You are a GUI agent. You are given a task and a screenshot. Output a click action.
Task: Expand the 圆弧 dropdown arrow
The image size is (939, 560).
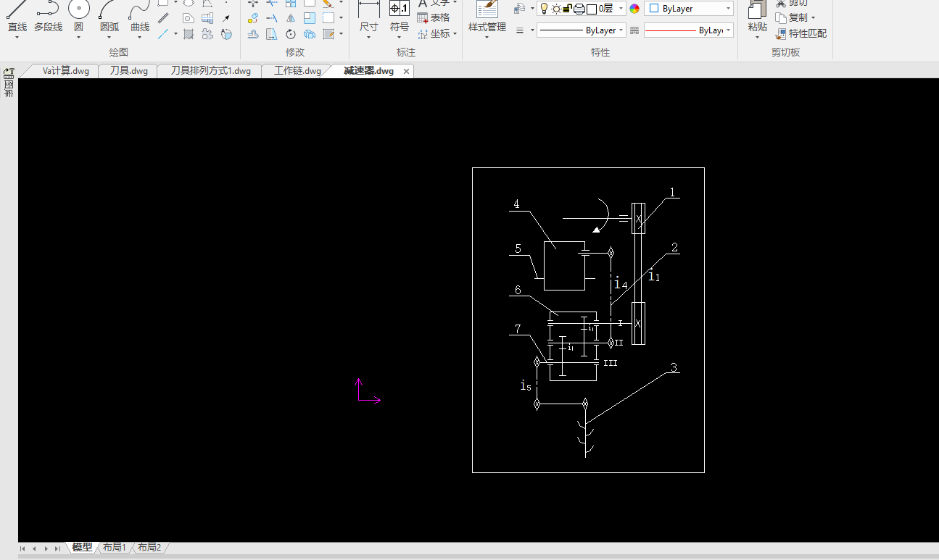[109, 38]
